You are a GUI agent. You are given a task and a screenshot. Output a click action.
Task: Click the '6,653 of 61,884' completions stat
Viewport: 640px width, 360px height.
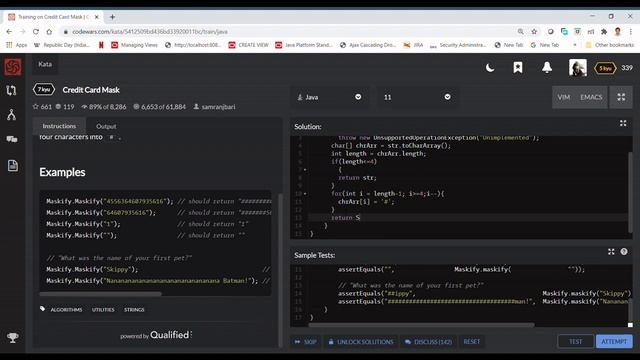(160, 107)
